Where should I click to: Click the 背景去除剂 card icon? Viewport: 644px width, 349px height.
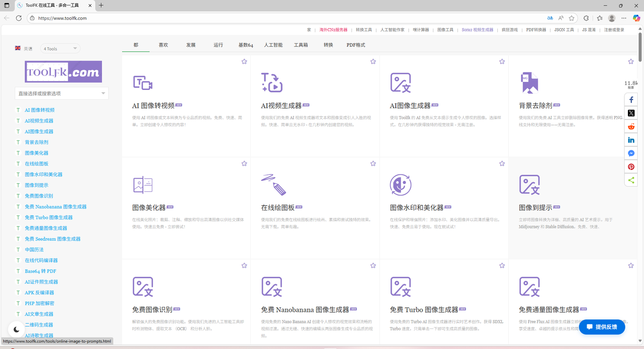(530, 83)
